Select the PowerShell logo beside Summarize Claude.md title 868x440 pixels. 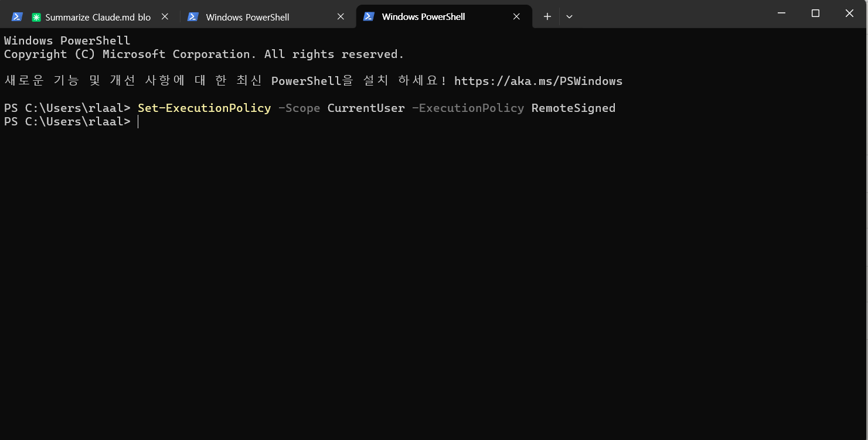[x=16, y=16]
